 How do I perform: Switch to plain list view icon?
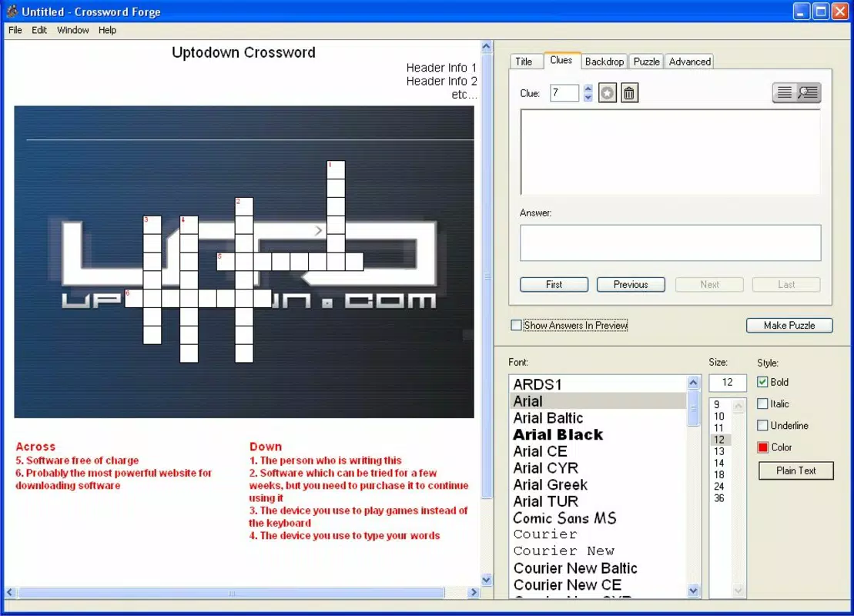click(x=784, y=92)
